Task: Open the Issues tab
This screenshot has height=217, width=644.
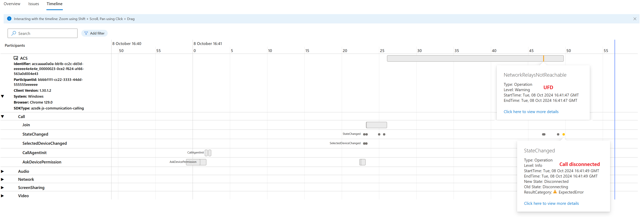Action: 33,4
